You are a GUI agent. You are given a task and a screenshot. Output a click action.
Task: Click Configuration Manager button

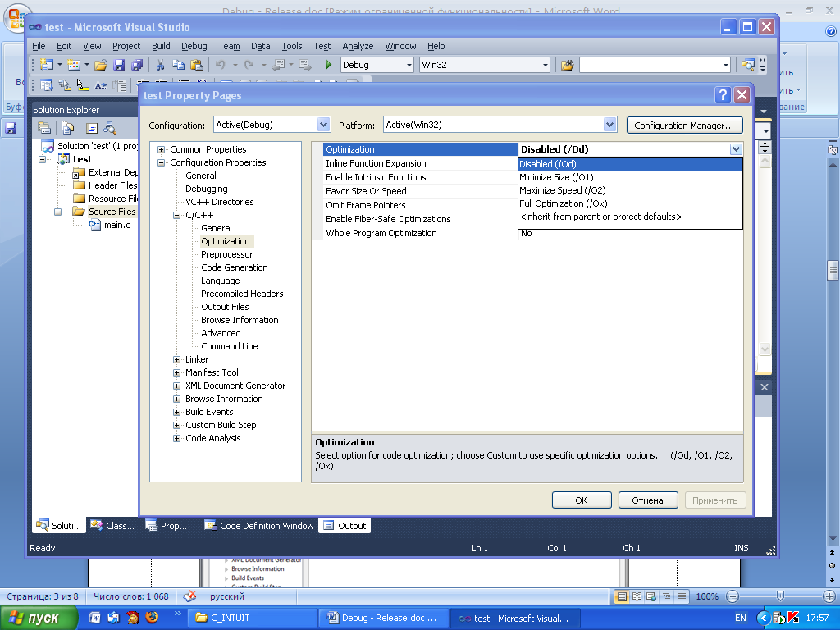click(684, 126)
